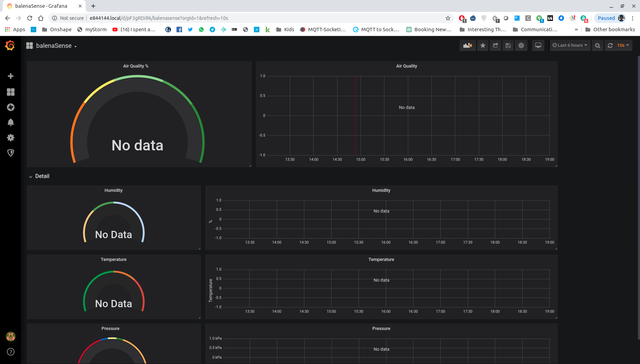640x364 pixels.
Task: Click the Share dashboard icon
Action: click(495, 45)
